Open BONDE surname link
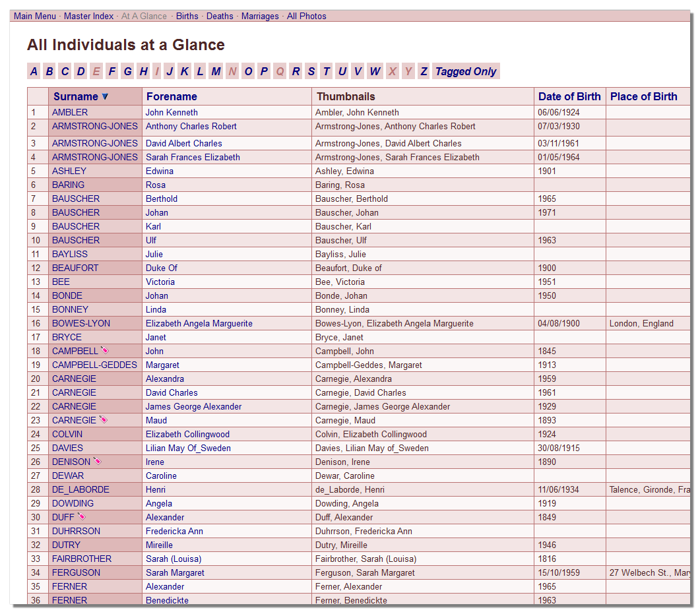The image size is (700, 614). click(x=67, y=295)
